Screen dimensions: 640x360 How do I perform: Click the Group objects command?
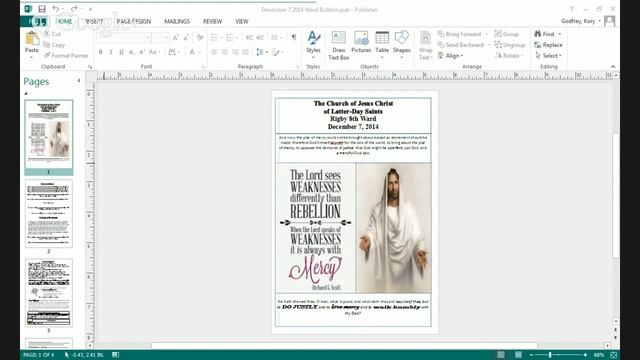coord(507,34)
